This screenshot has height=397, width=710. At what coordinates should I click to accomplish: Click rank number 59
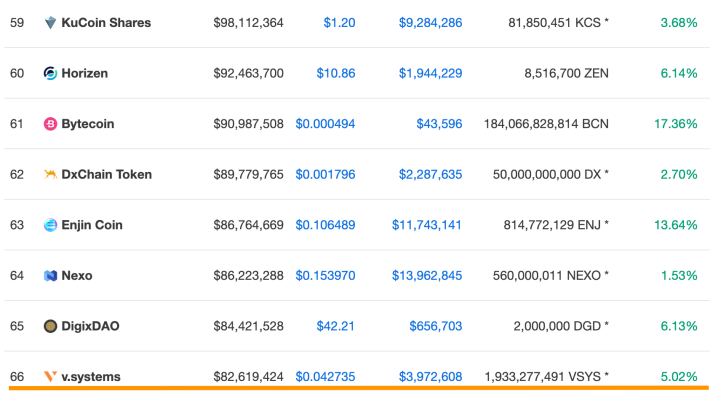click(17, 23)
